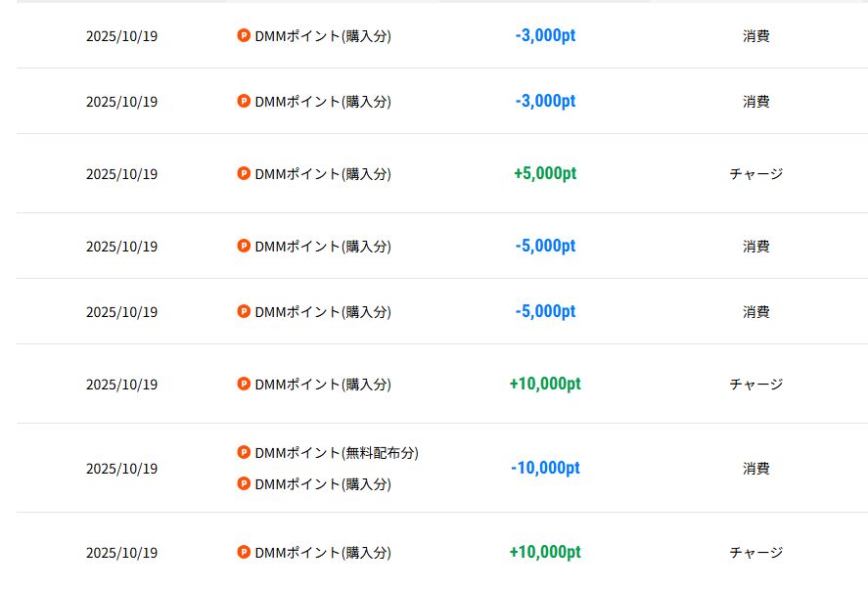This screenshot has width=868, height=590.
Task: Click the 2025/10/19 date in the -10,000pt row
Action: pos(121,468)
